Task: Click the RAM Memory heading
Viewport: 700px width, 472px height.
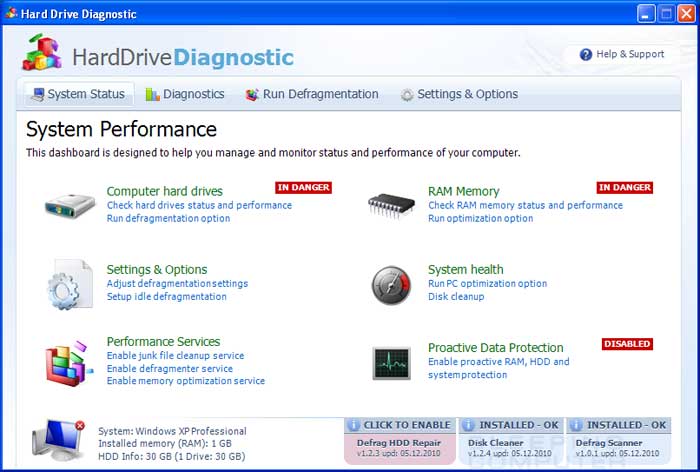Action: (x=463, y=191)
